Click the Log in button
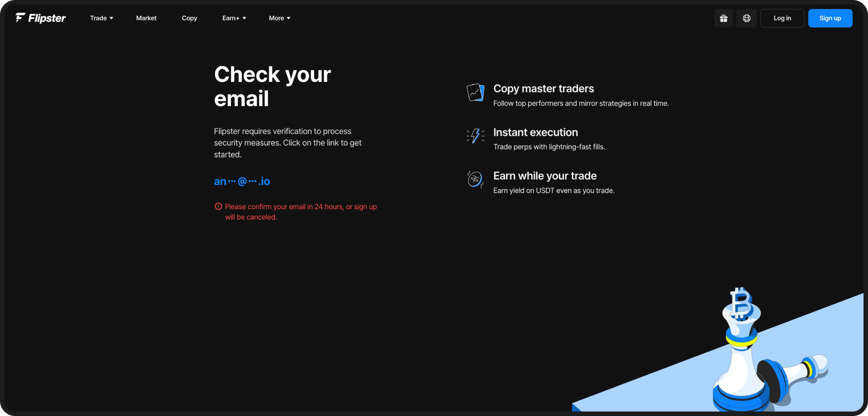The height and width of the screenshot is (416, 868). 782,18
